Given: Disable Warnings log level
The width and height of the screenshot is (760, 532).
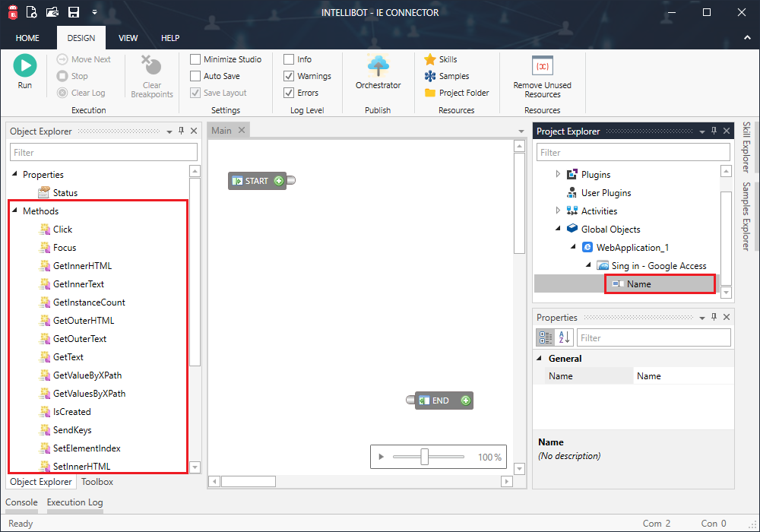Looking at the screenshot, I should tap(290, 76).
